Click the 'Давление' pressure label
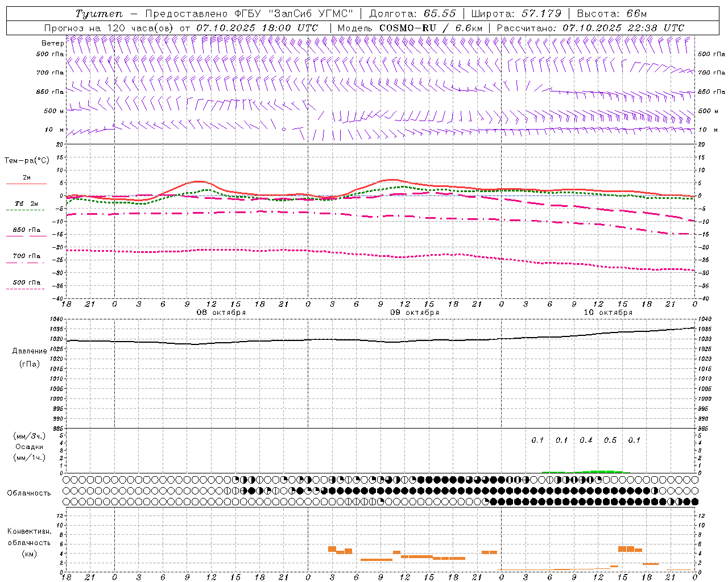The image size is (728, 582). pyautogui.click(x=30, y=351)
